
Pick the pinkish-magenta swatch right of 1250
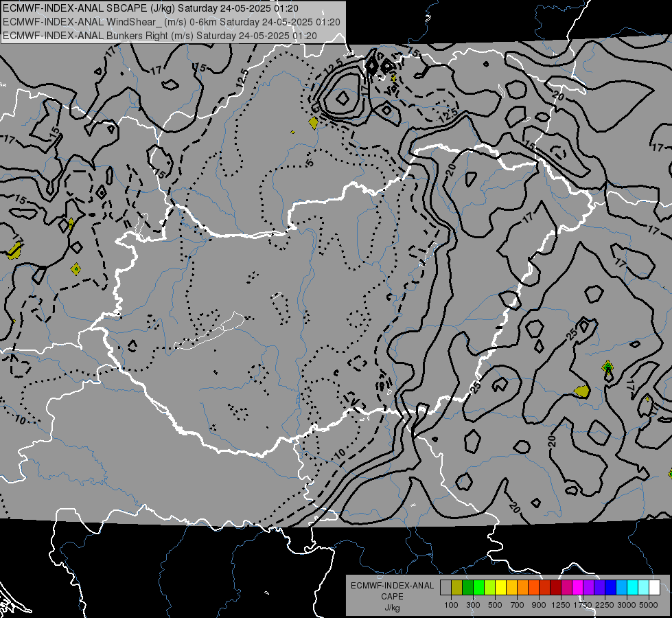(566, 588)
